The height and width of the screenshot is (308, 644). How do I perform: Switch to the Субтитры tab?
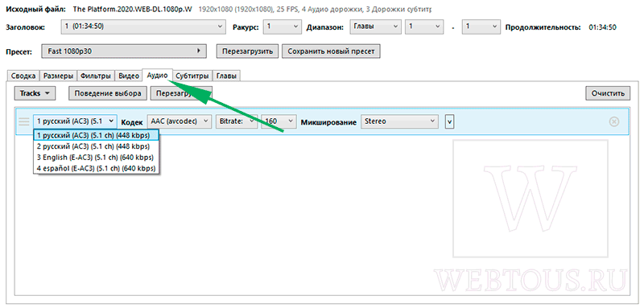click(x=192, y=76)
